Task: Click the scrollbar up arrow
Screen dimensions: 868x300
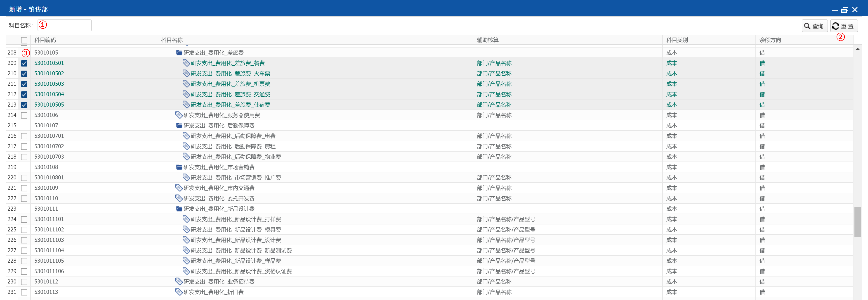Action: [858, 49]
